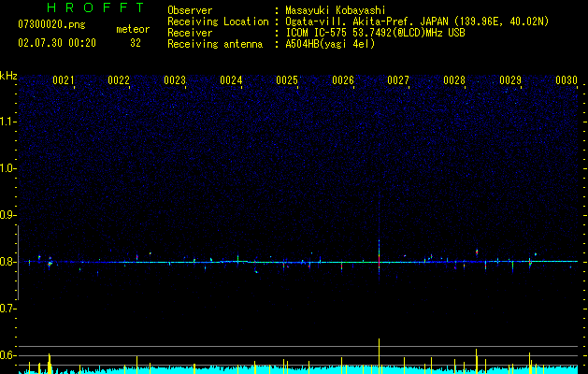
Task: Click time marker 0028
Action: (454, 80)
